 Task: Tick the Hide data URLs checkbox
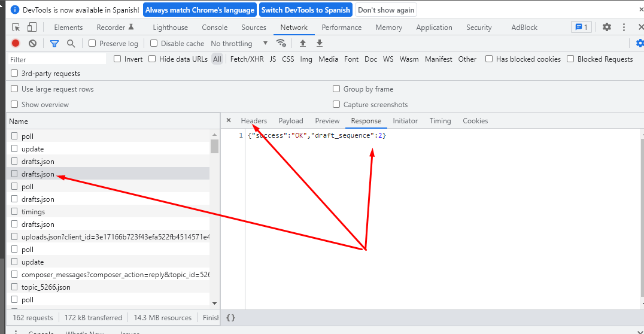152,59
